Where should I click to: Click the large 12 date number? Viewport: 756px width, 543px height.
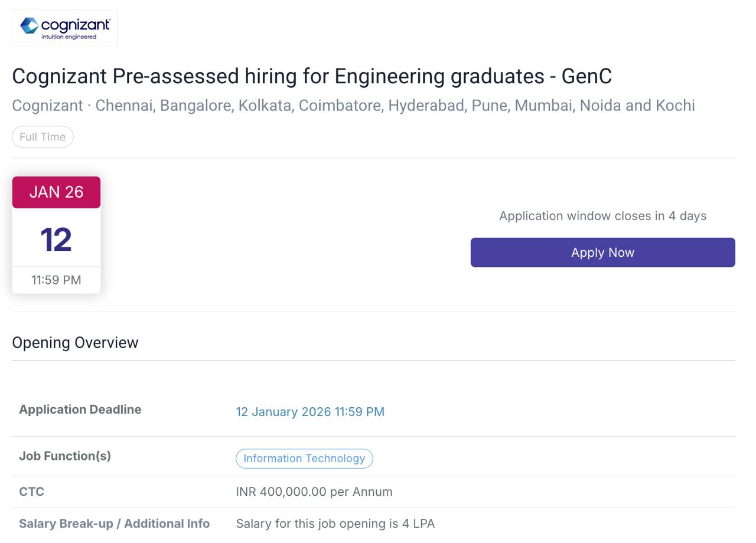[56, 240]
